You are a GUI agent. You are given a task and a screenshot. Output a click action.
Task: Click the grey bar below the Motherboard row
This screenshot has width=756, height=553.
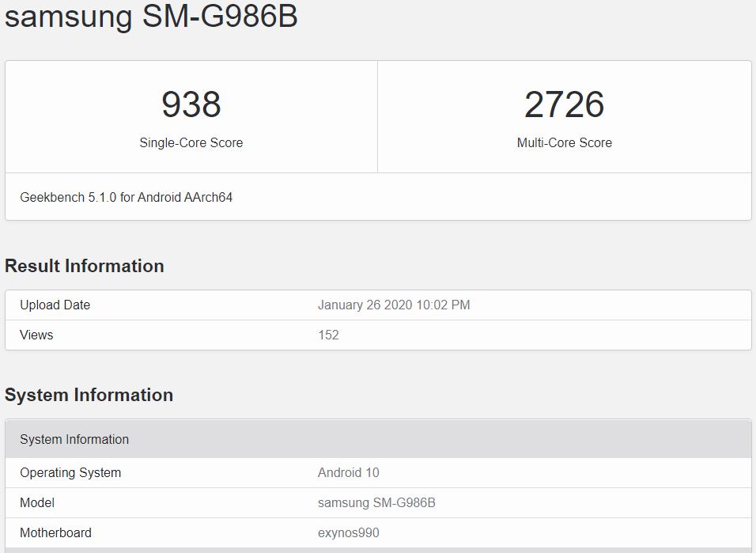378,550
